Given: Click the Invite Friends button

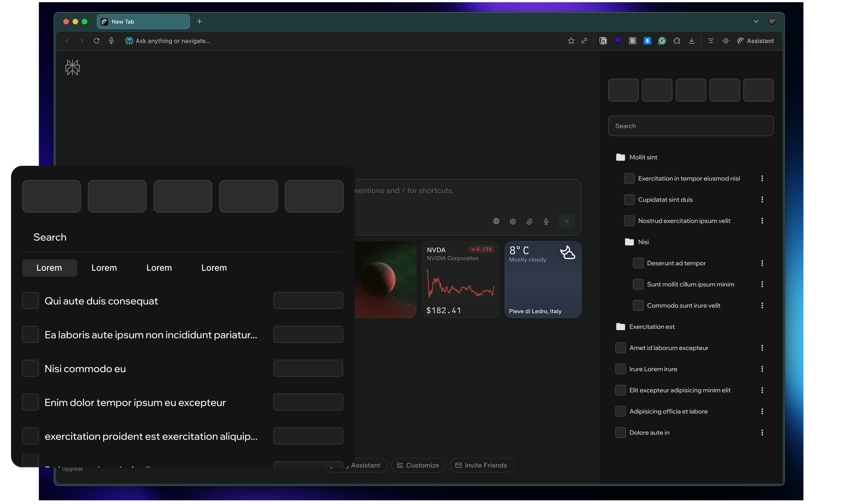Looking at the screenshot, I should pos(481,465).
